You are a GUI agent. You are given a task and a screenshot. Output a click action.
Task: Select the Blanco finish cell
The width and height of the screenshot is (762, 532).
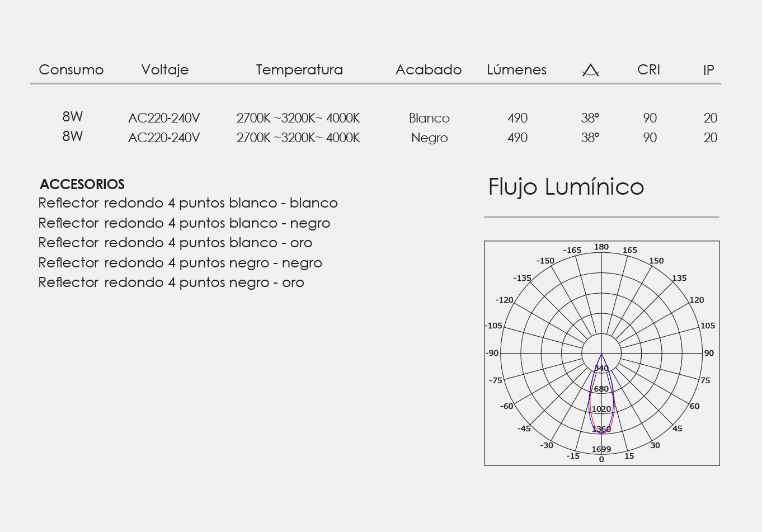coord(429,118)
